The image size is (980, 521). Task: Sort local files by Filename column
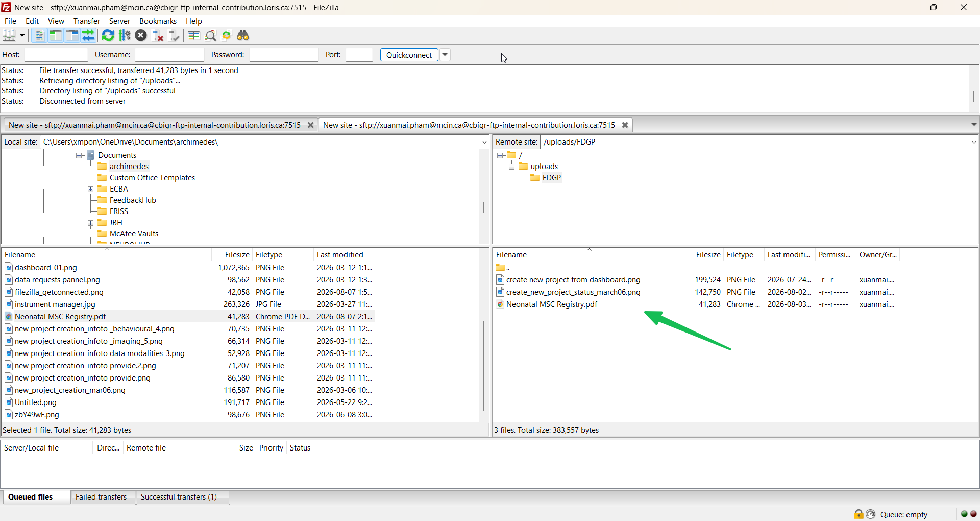point(107,255)
